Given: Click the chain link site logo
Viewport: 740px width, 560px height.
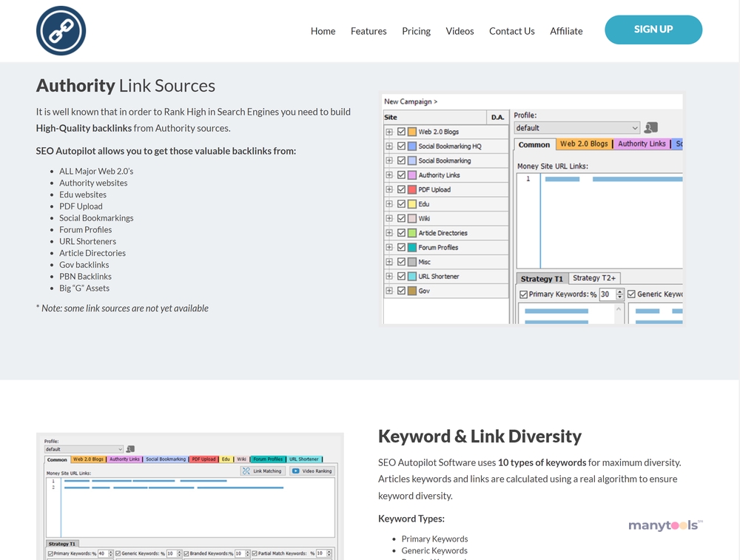Looking at the screenshot, I should pos(61,30).
